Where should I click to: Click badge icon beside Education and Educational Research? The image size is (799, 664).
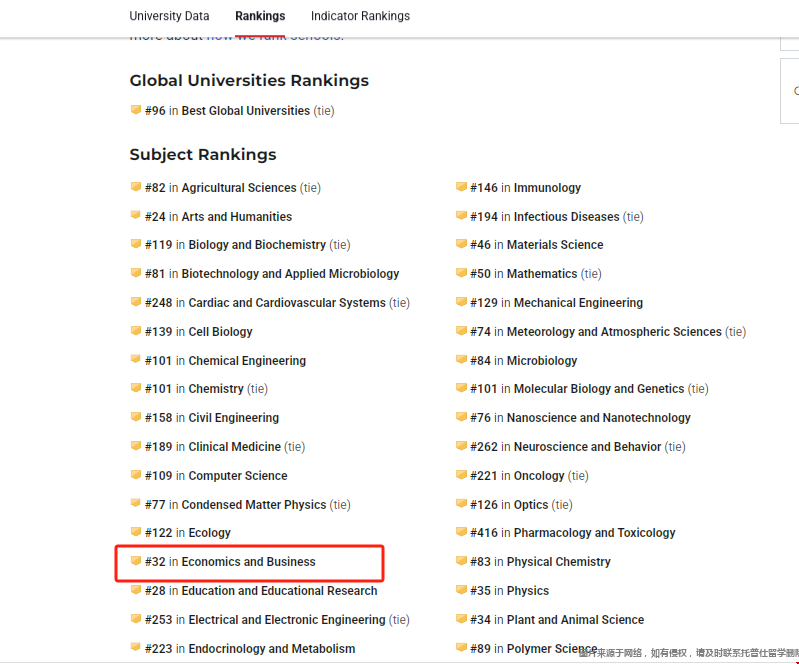pyautogui.click(x=136, y=590)
